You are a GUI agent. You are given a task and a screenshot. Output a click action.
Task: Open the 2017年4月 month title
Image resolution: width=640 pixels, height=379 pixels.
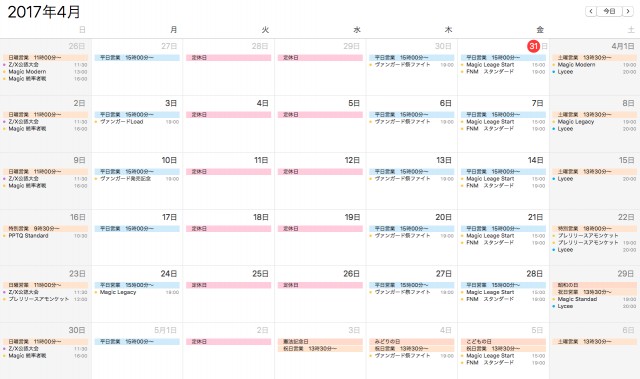coord(44,12)
